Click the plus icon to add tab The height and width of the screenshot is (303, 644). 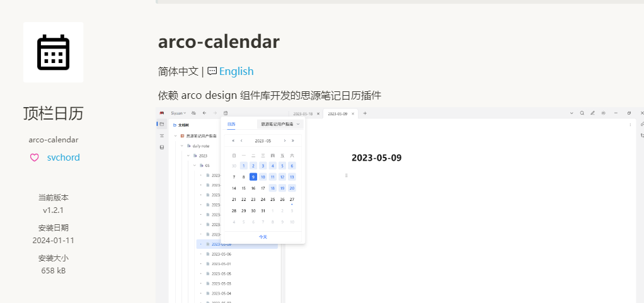365,113
